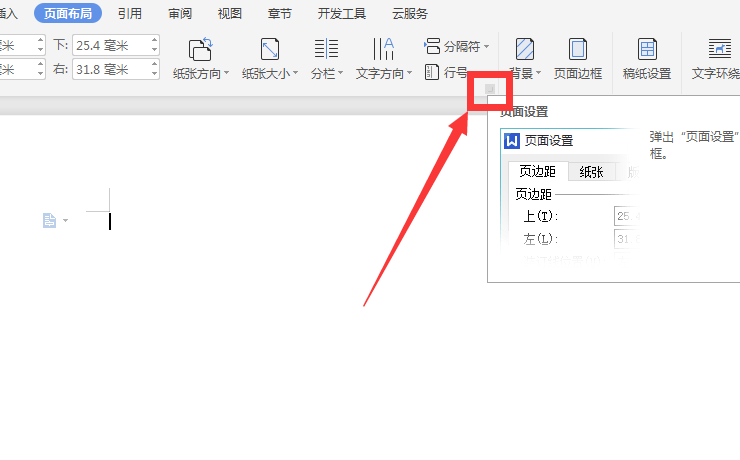The width and height of the screenshot is (740, 460).
Task: Select the 视图 tab
Action: [230, 13]
